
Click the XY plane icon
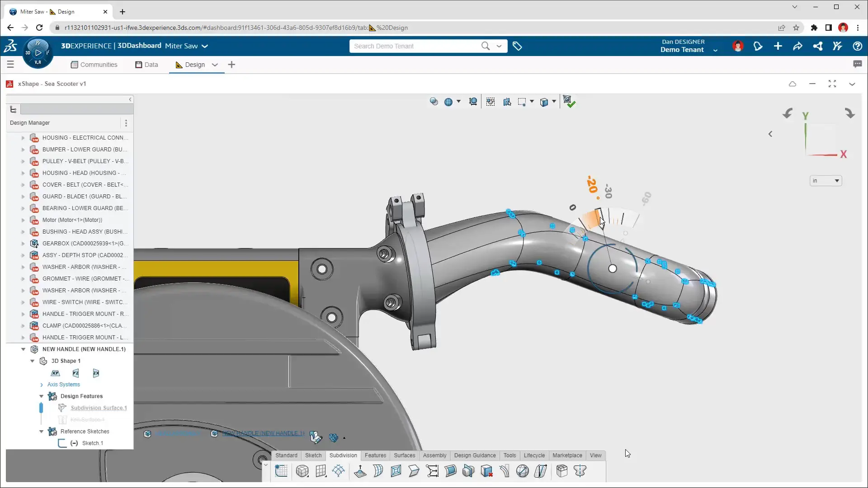[x=55, y=373]
